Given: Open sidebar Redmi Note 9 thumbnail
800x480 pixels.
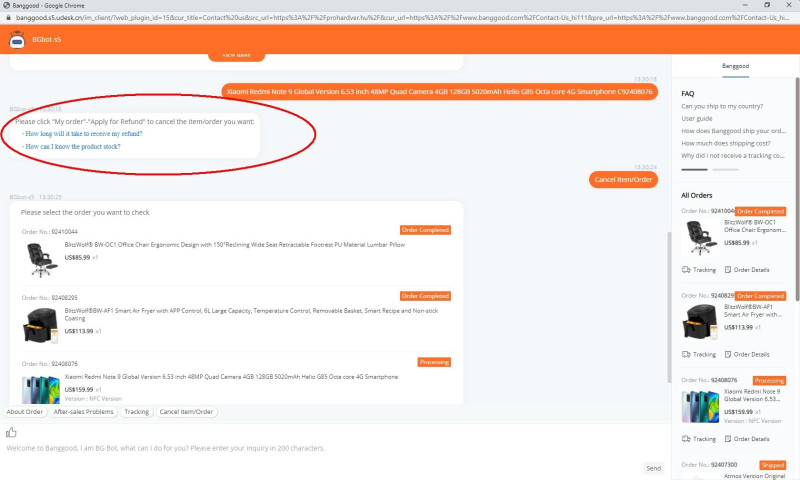Looking at the screenshot, I should [701, 407].
